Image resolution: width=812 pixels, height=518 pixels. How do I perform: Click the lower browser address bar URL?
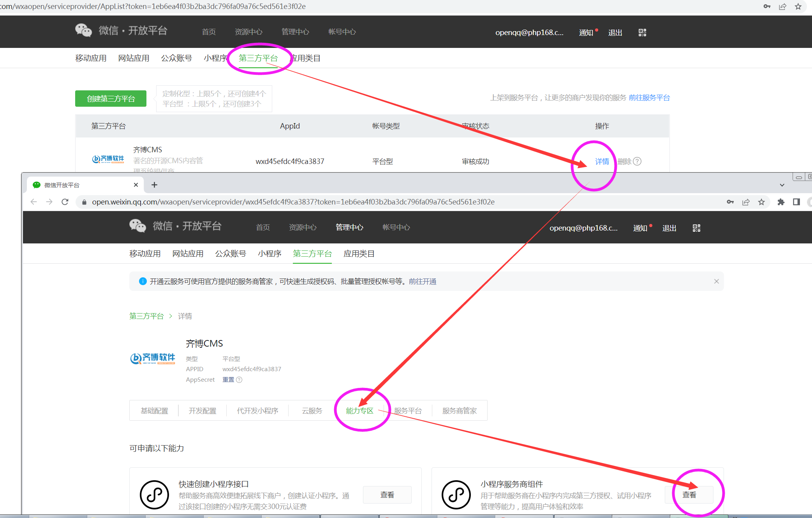293,202
